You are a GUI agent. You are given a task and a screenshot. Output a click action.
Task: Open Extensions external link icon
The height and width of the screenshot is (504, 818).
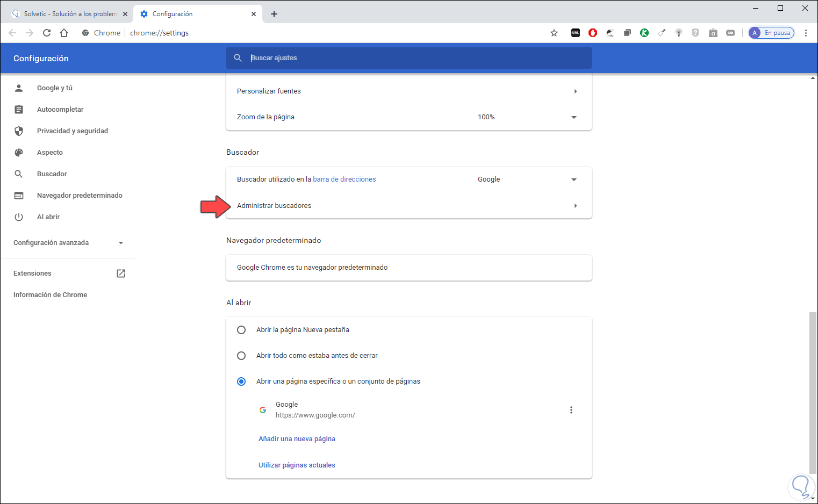121,273
